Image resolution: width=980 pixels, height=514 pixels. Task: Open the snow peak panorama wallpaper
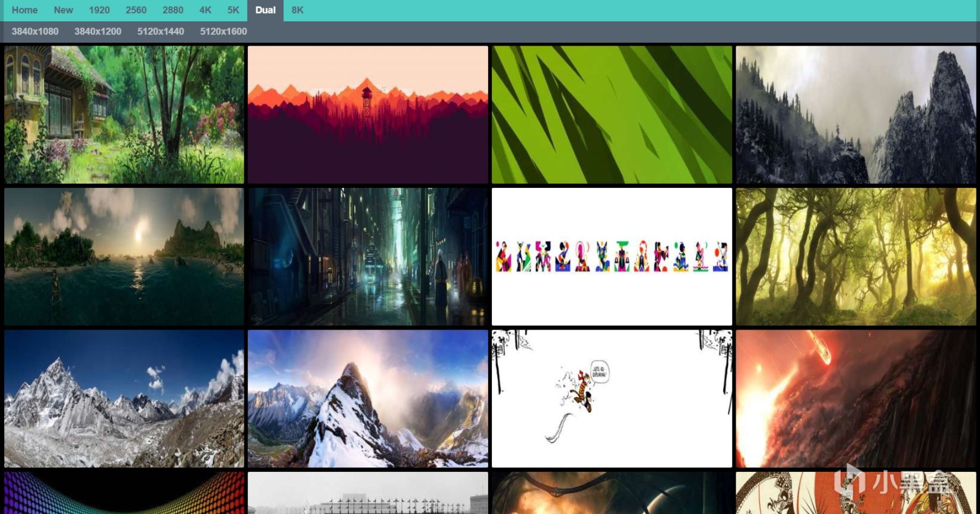click(x=368, y=398)
